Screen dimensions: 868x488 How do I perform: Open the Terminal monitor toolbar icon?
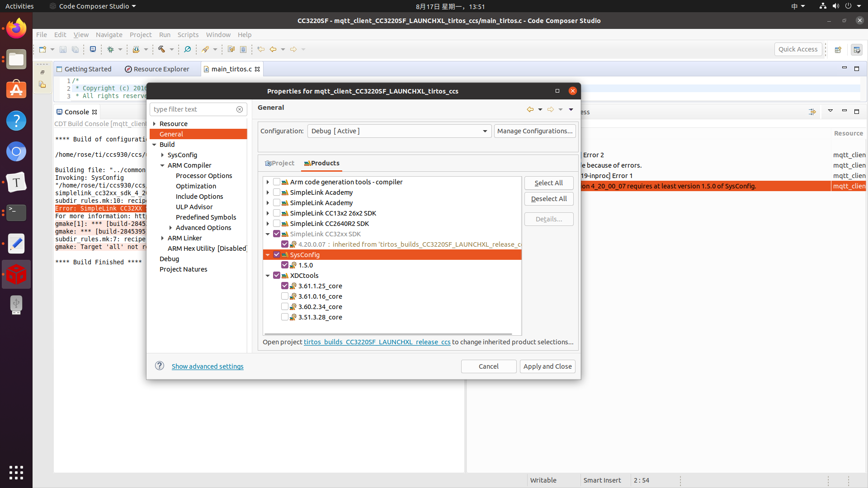point(93,49)
